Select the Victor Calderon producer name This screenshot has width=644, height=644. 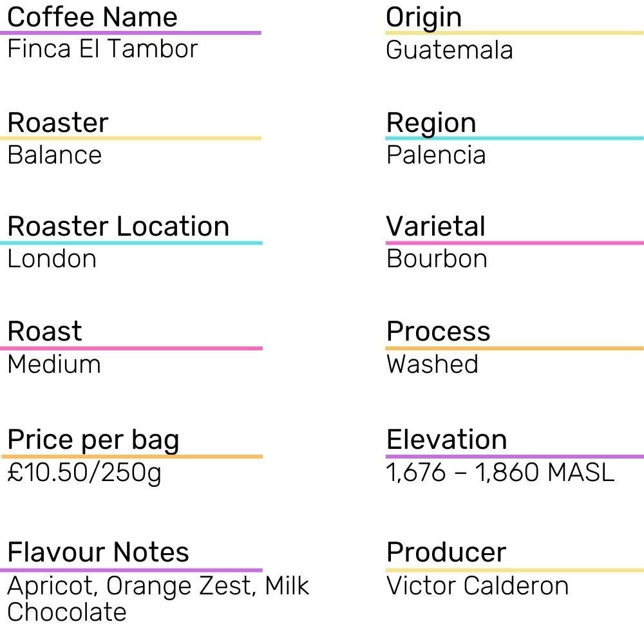477,586
